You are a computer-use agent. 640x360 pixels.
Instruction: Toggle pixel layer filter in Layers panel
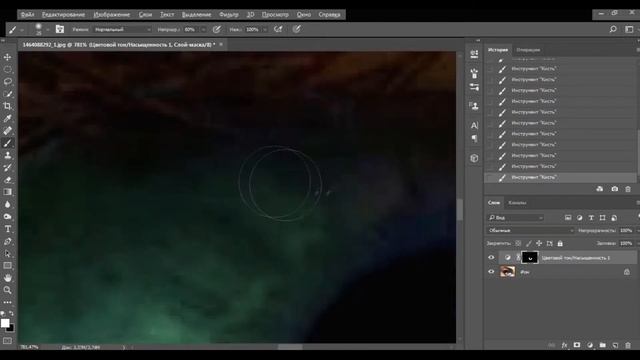pyautogui.click(x=568, y=218)
